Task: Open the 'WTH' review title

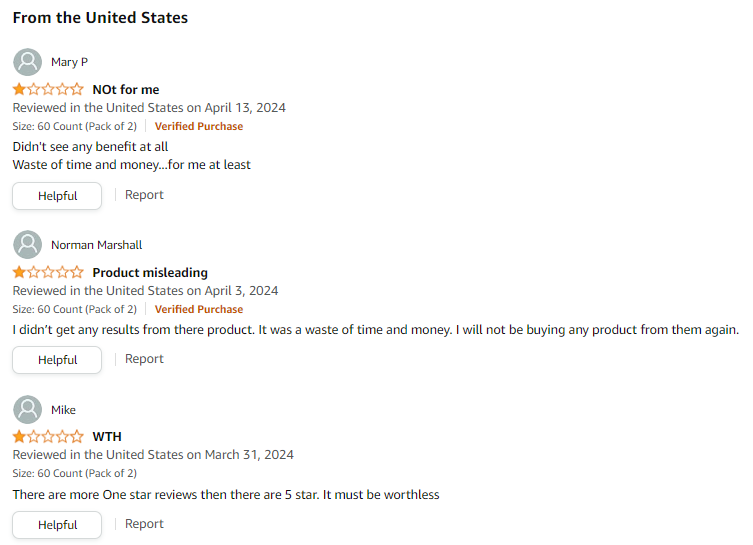Action: (x=107, y=437)
